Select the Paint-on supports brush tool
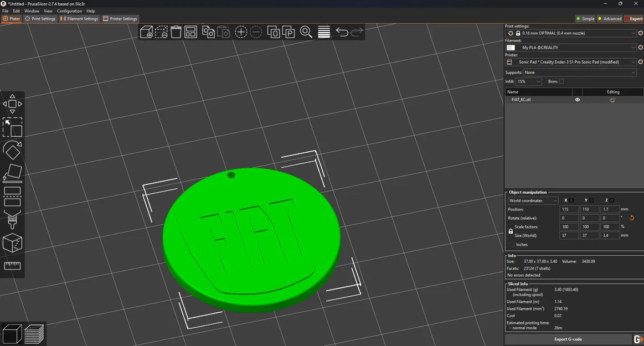 (x=12, y=219)
